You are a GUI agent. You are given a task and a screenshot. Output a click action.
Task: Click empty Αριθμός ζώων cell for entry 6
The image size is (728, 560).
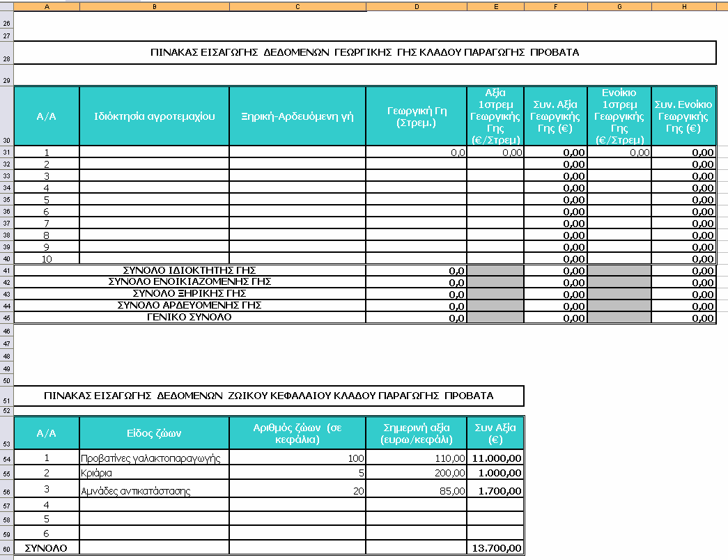297,533
